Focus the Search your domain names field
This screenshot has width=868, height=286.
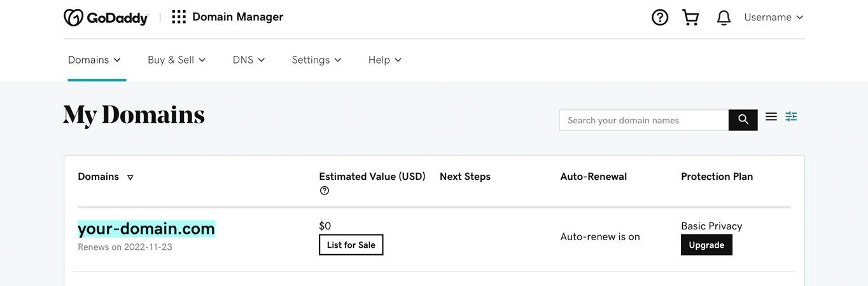644,120
